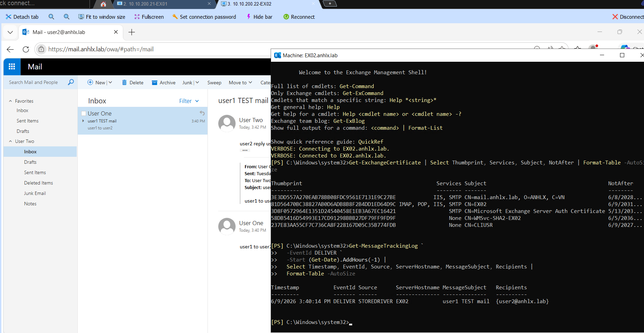Click User One avatar in reading pane
The width and height of the screenshot is (644, 333).
click(227, 227)
